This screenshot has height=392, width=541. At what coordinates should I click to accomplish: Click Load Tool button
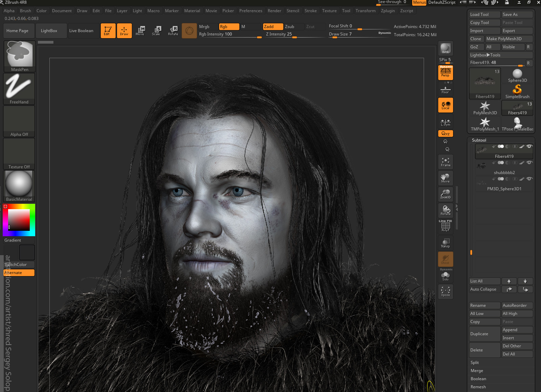pyautogui.click(x=485, y=15)
